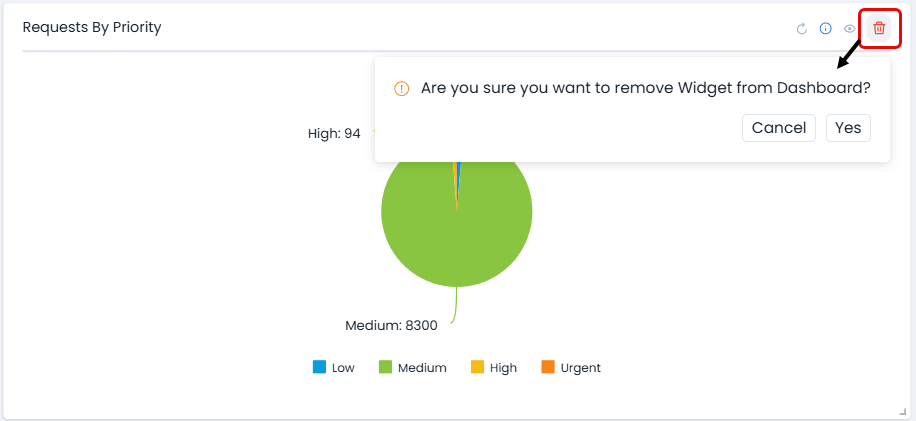916x421 pixels.
Task: Toggle the Medium series legend label
Action: (x=422, y=368)
